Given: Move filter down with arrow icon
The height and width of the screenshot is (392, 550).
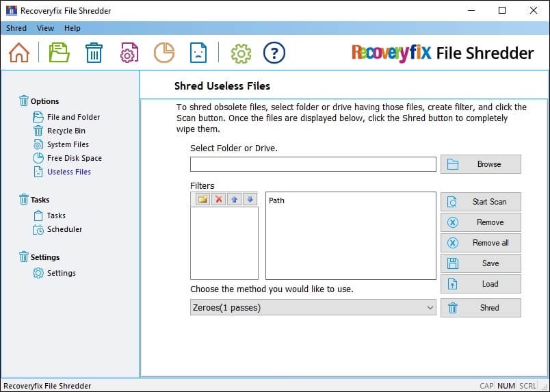Looking at the screenshot, I should click(x=250, y=199).
